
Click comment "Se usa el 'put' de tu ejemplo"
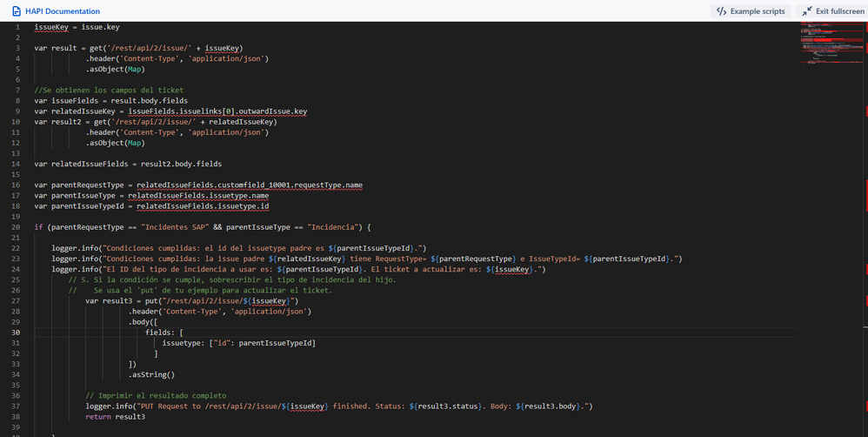tap(160, 290)
